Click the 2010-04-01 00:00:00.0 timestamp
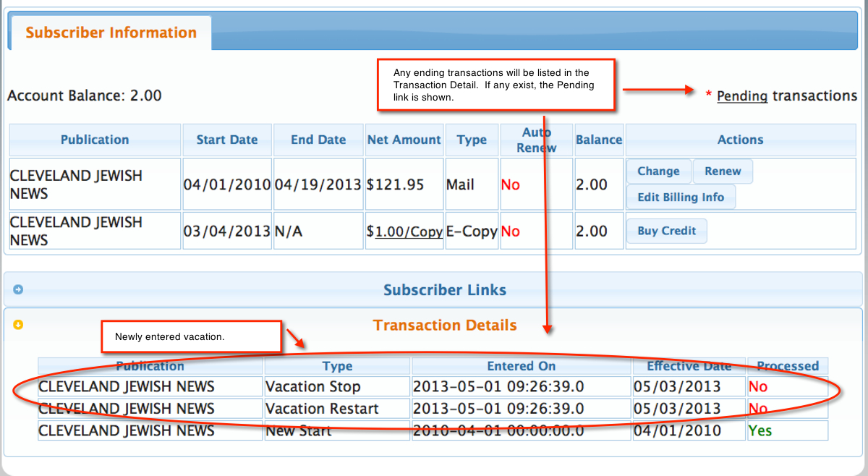The height and width of the screenshot is (476, 868). tap(498, 431)
